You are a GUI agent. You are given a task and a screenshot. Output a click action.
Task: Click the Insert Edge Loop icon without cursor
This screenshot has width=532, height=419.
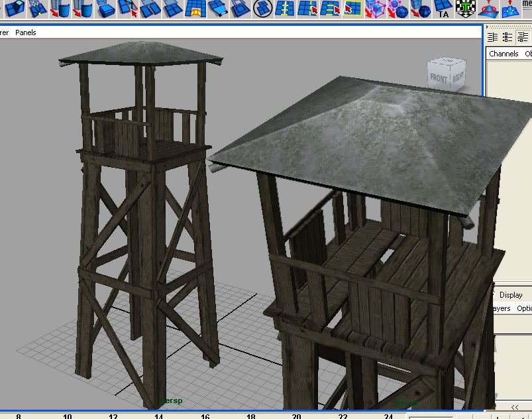tap(285, 9)
